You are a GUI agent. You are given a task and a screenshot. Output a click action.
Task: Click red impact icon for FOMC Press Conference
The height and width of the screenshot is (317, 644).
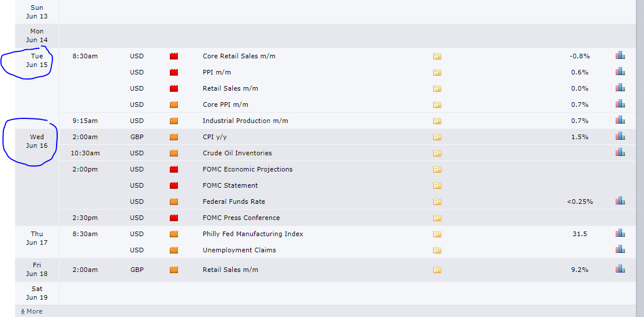174,218
